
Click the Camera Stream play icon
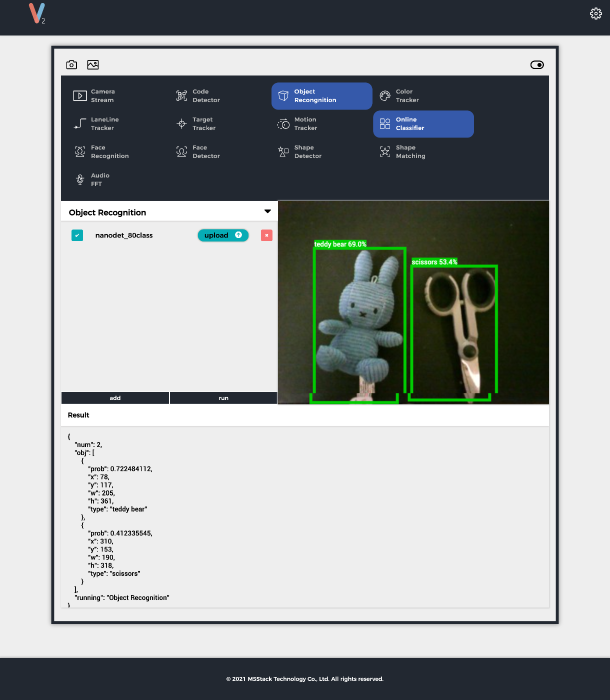[x=80, y=96]
